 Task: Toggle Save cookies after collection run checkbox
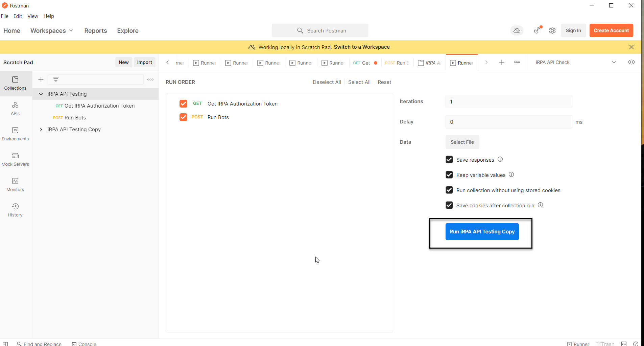pos(449,205)
